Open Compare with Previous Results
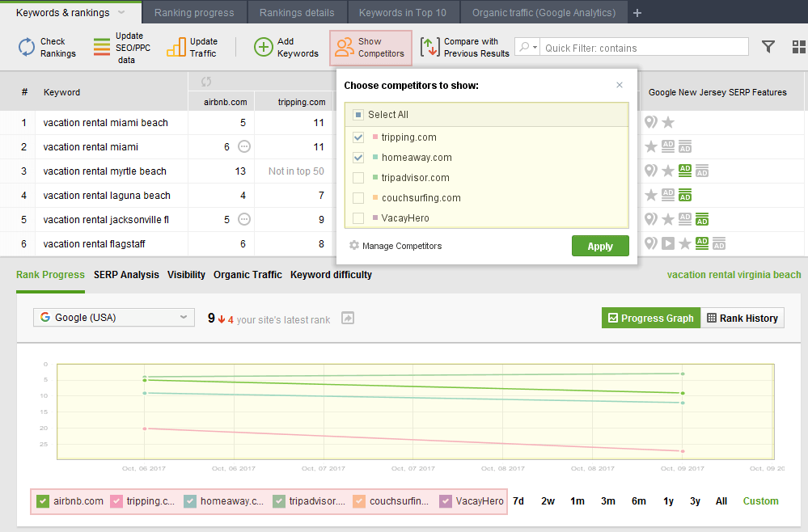808x532 pixels. (x=465, y=48)
